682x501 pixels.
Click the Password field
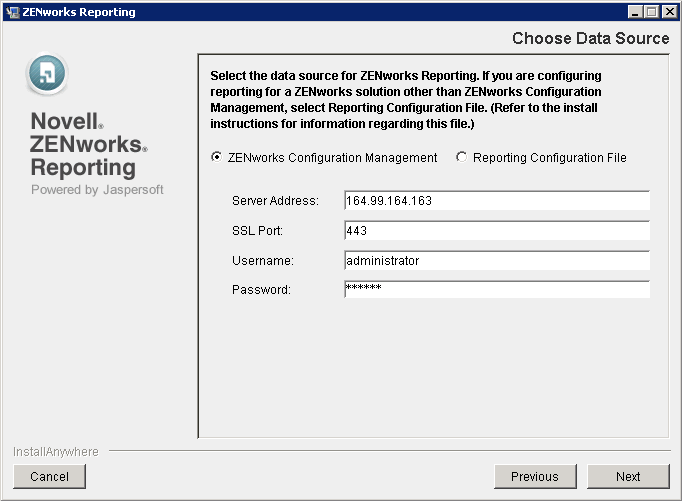click(x=496, y=290)
